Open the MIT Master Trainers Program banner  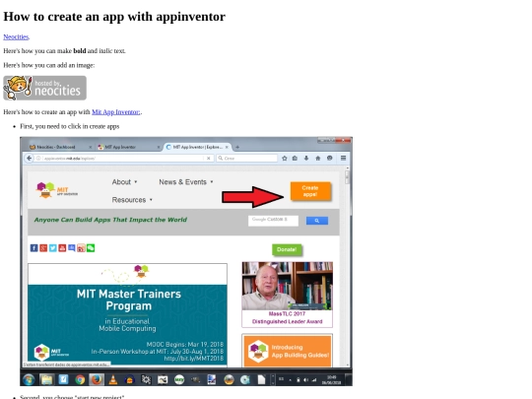click(x=127, y=314)
